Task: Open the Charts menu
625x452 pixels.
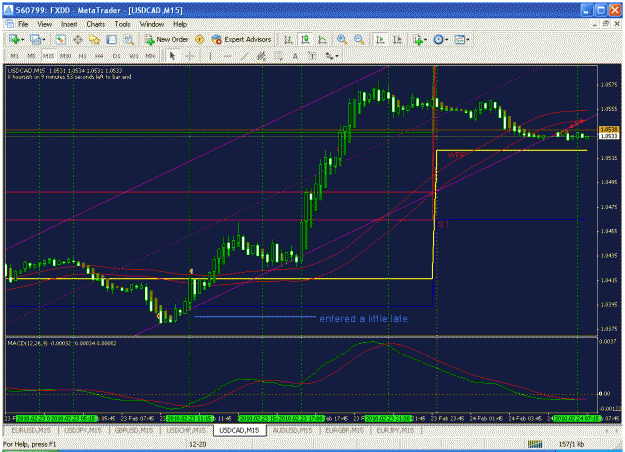Action: point(96,24)
